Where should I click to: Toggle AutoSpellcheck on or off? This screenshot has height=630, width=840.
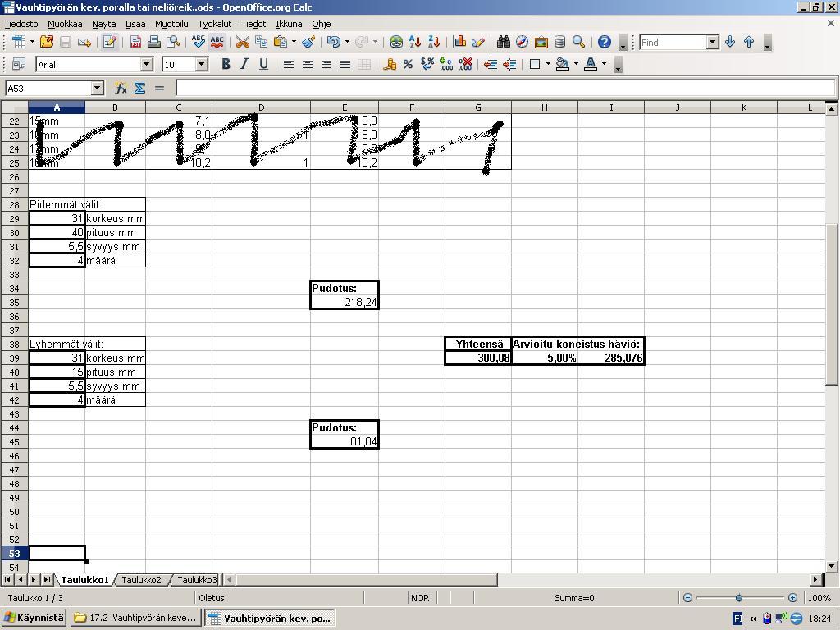217,42
